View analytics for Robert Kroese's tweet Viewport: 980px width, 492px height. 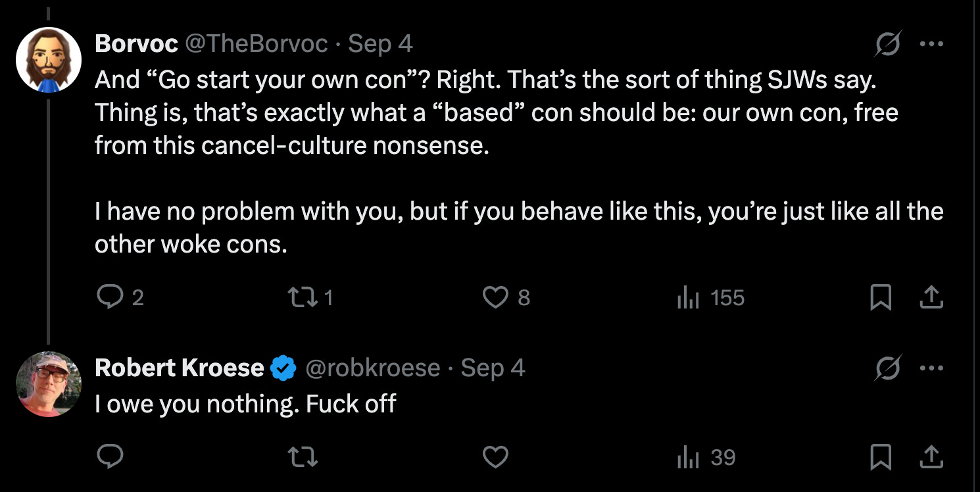point(687,457)
